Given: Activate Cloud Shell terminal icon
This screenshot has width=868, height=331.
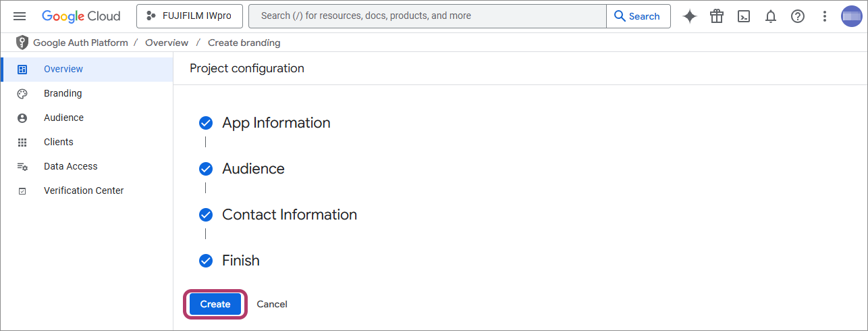Looking at the screenshot, I should click(744, 16).
